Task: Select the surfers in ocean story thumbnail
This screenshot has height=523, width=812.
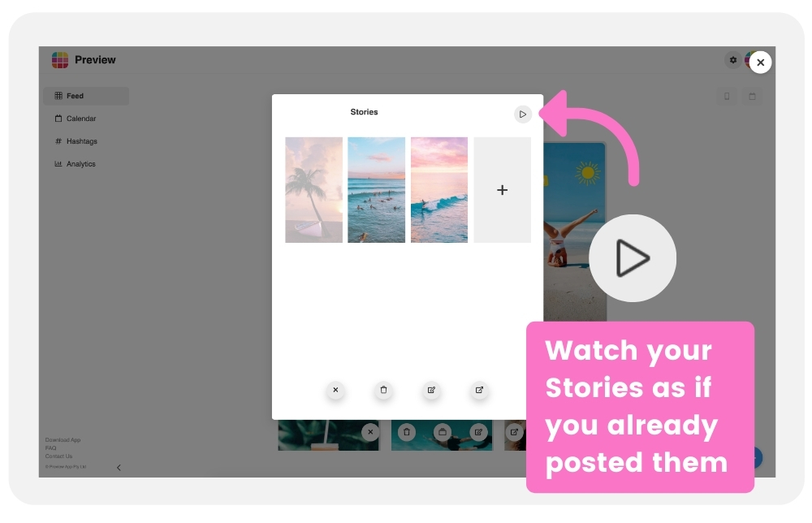Action: (x=377, y=190)
